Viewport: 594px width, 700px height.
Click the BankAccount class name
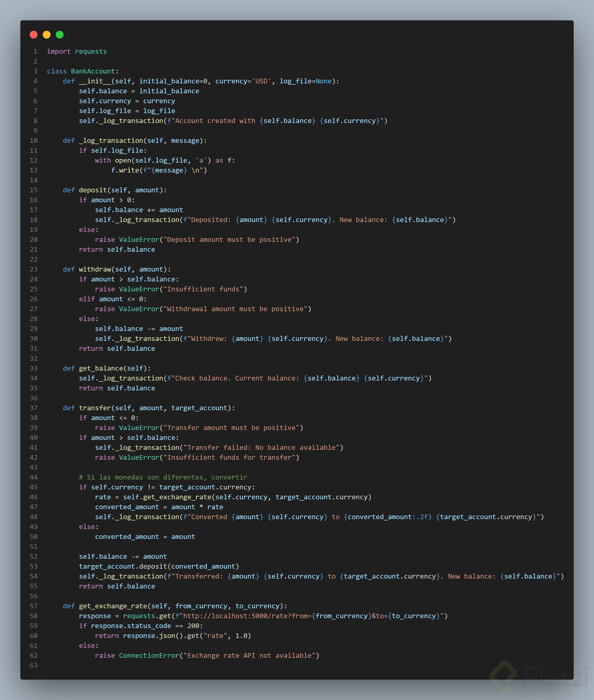tap(92, 71)
